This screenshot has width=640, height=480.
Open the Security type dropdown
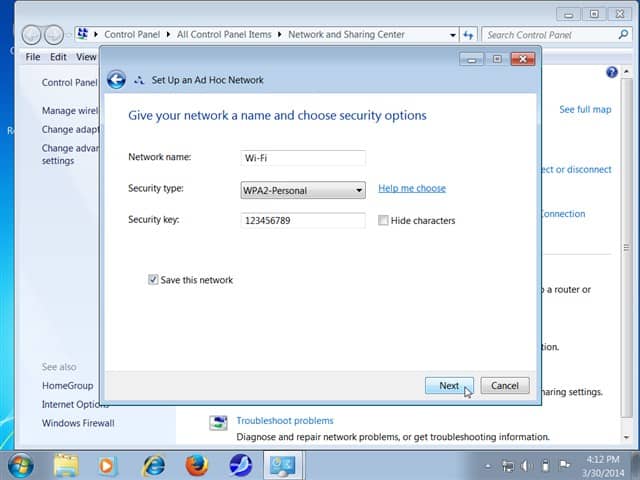tap(304, 190)
